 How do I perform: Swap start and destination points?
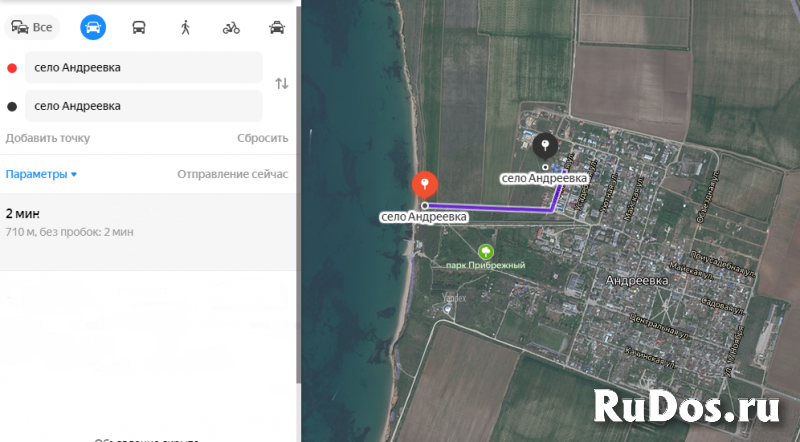(282, 84)
